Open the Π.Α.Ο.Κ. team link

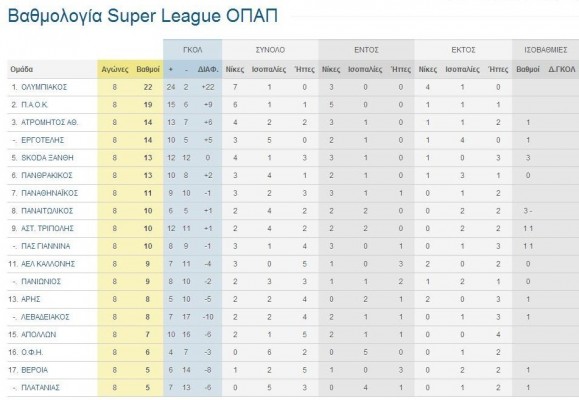[35, 105]
